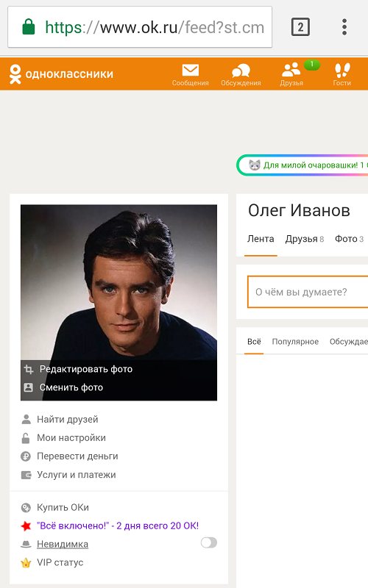The width and height of the screenshot is (368, 588).
Task: Open Купить ОКи
Action: (63, 507)
